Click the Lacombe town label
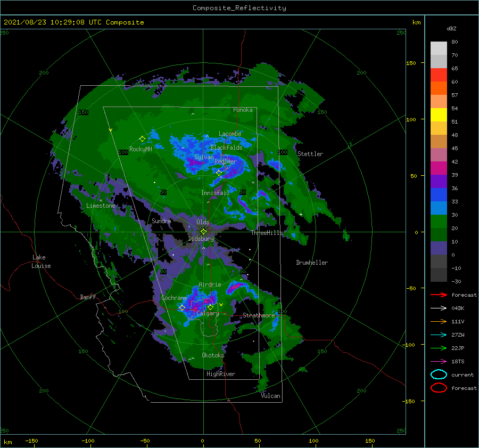This screenshot has height=448, width=479. (x=230, y=134)
